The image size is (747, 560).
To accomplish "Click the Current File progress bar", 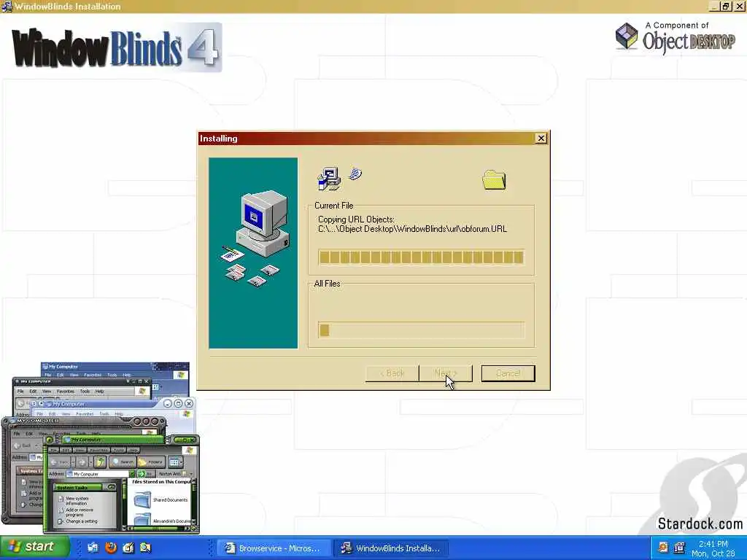I will [x=421, y=257].
